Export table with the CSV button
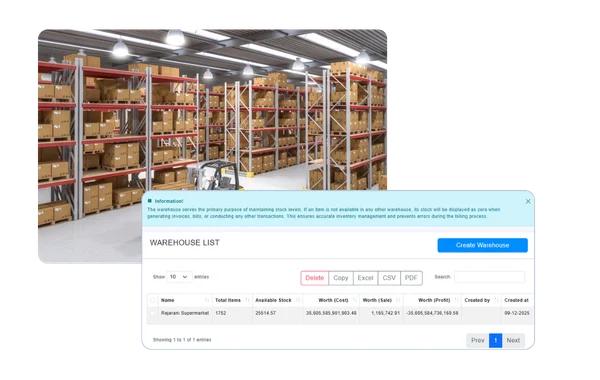This screenshot has height=380, width=600. pyautogui.click(x=389, y=278)
